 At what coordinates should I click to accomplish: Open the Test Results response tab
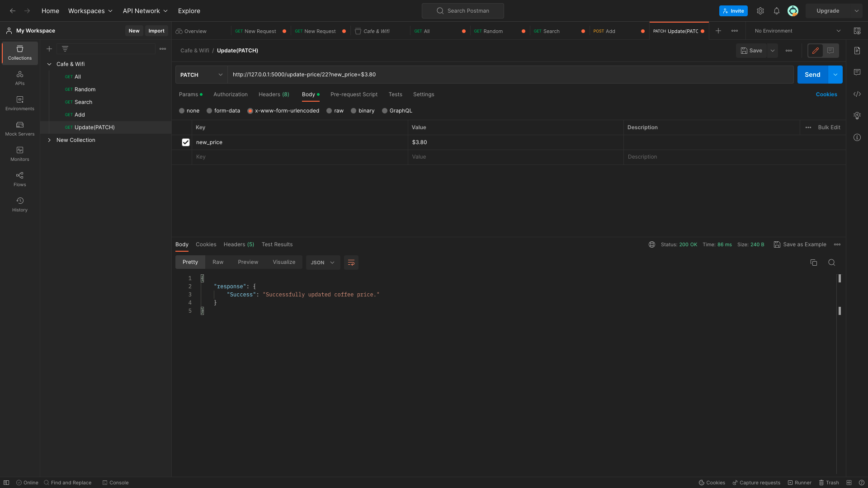pos(277,244)
